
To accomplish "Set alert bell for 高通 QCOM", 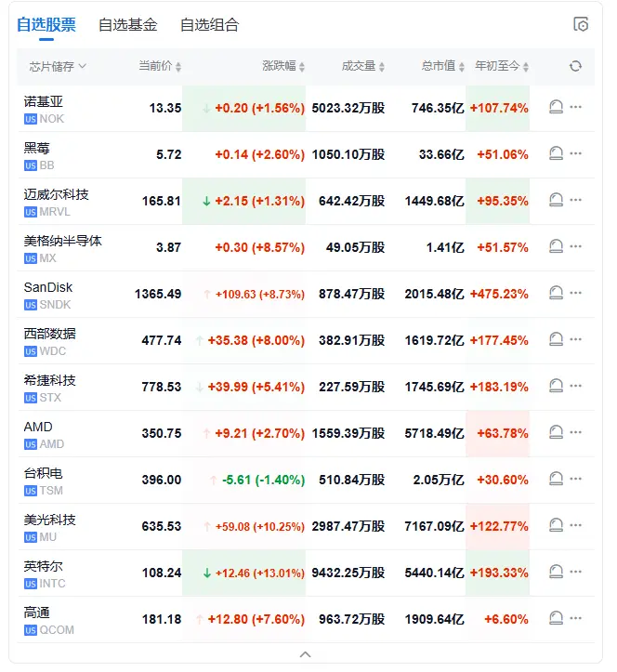I will pos(556,618).
